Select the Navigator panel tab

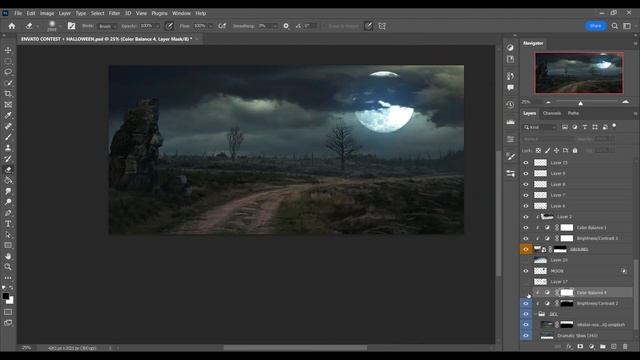pyautogui.click(x=533, y=43)
